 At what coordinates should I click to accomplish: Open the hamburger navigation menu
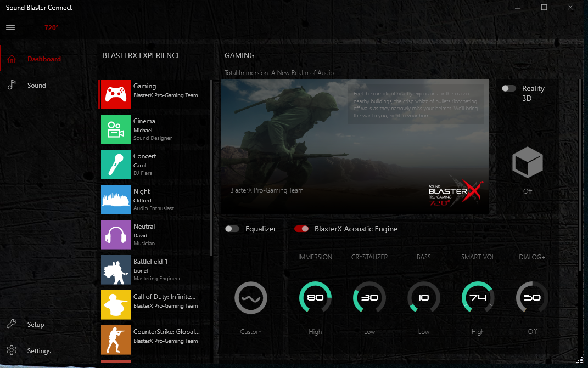[10, 27]
